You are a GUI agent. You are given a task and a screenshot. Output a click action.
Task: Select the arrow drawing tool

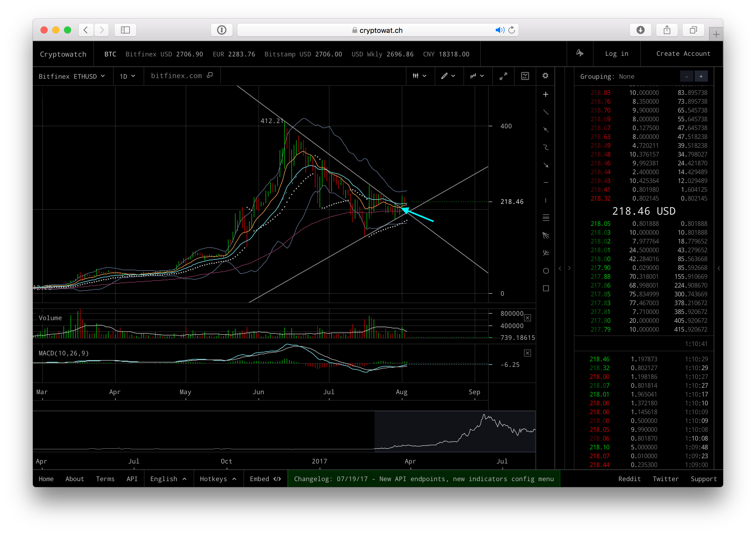click(546, 165)
